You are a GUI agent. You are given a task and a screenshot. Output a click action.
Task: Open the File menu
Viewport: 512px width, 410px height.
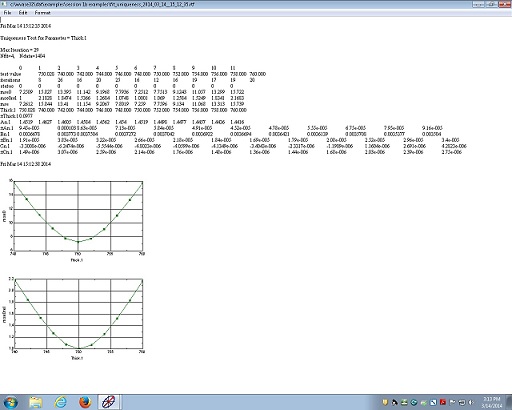tap(7, 13)
